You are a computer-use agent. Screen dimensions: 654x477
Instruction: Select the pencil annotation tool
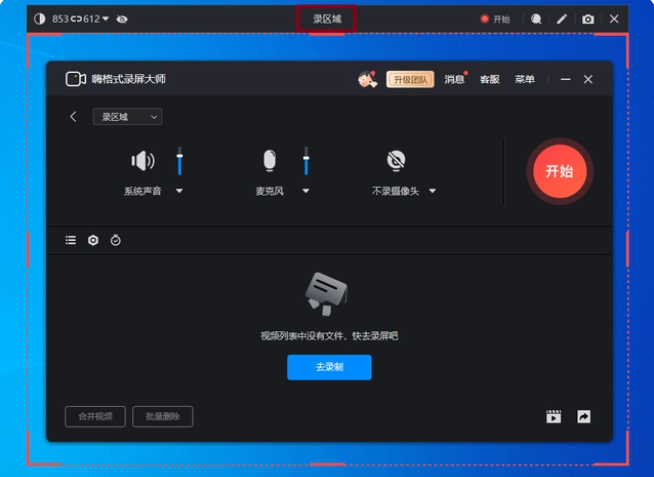click(562, 19)
